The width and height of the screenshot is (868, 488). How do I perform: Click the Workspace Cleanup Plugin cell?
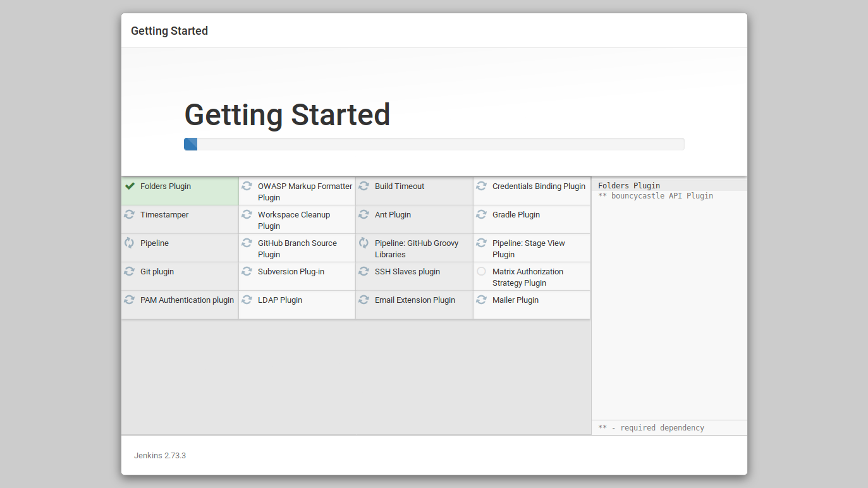(x=296, y=220)
